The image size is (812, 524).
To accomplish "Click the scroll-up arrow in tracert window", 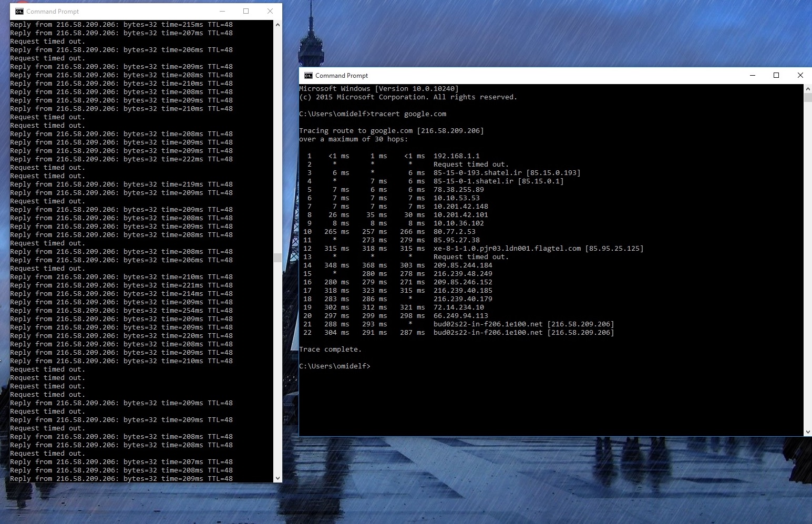I will (808, 89).
